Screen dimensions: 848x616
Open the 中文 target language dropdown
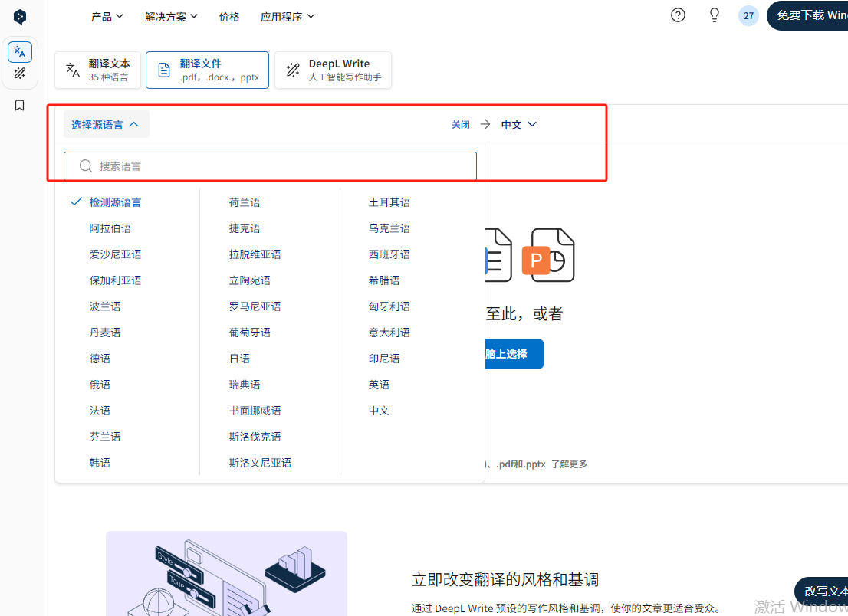pos(518,125)
